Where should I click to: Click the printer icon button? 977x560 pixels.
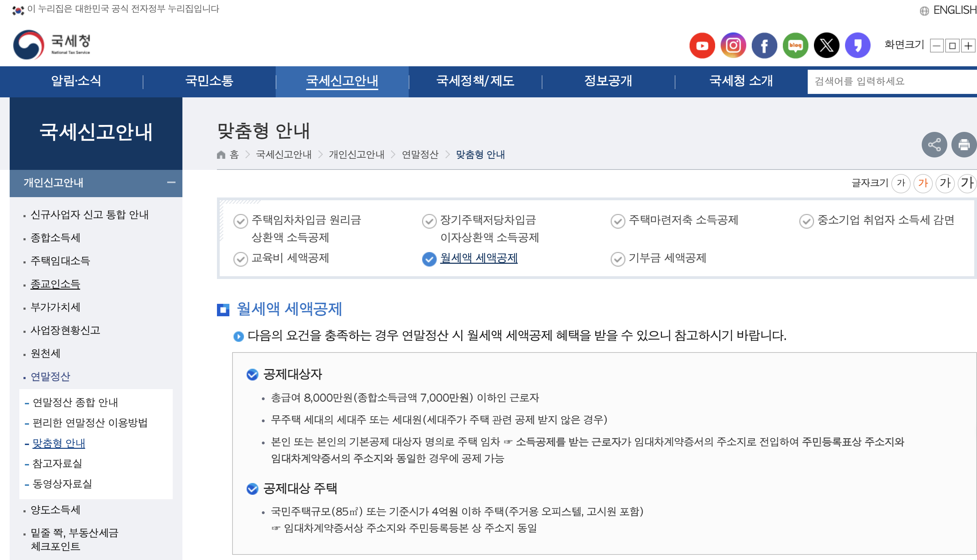click(x=964, y=145)
